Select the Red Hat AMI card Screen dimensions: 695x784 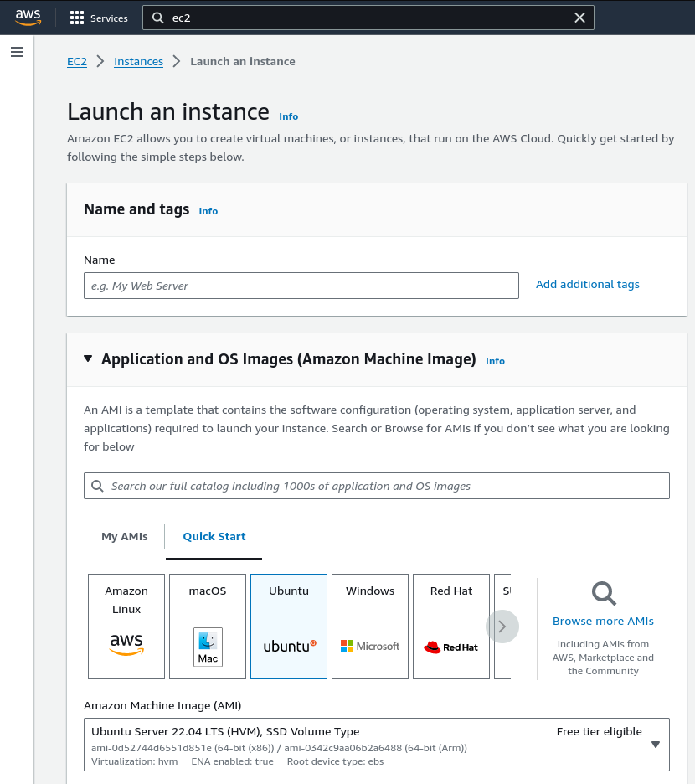point(451,627)
